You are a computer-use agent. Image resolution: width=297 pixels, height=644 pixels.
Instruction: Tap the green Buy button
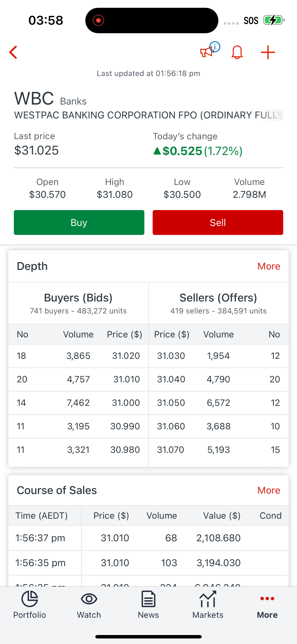point(79,222)
